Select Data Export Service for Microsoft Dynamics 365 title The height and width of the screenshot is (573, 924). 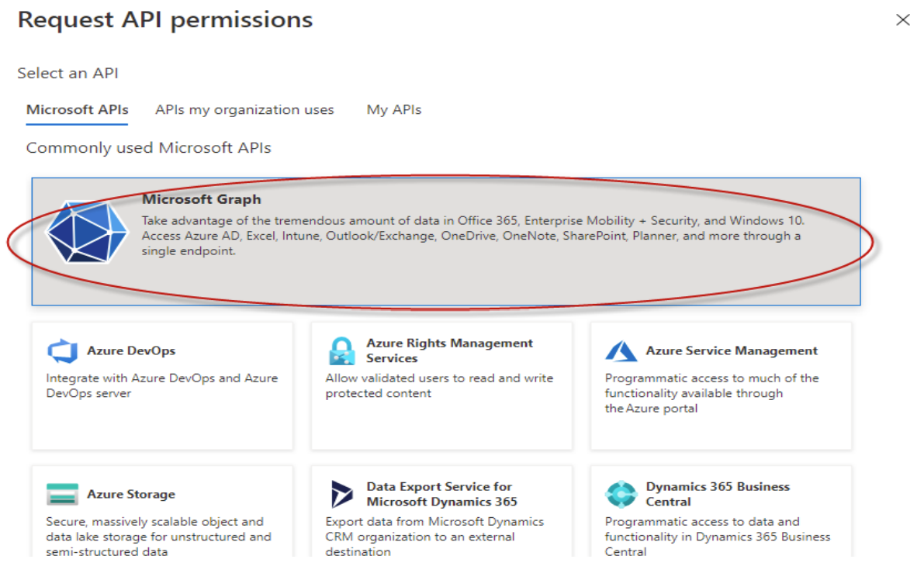click(x=442, y=494)
